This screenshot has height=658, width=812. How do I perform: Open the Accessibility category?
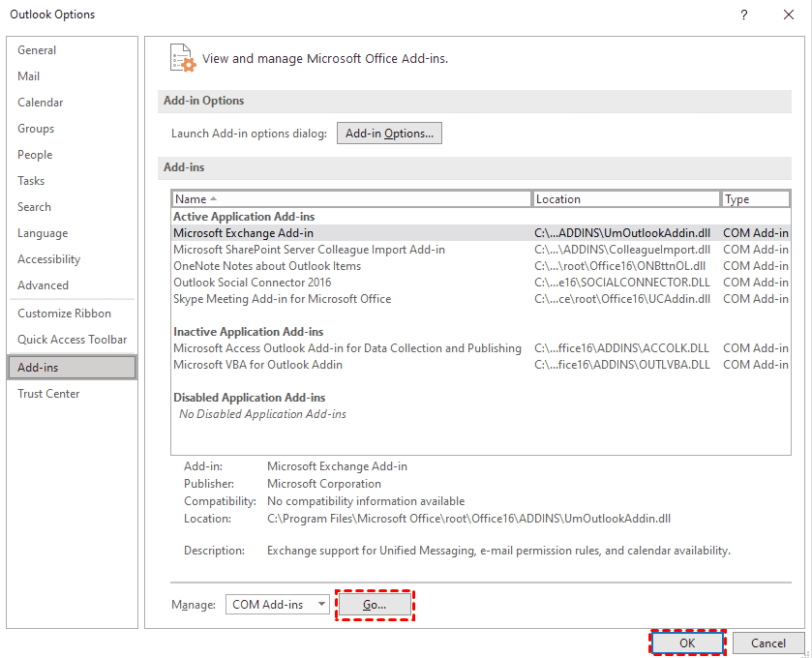click(x=48, y=259)
